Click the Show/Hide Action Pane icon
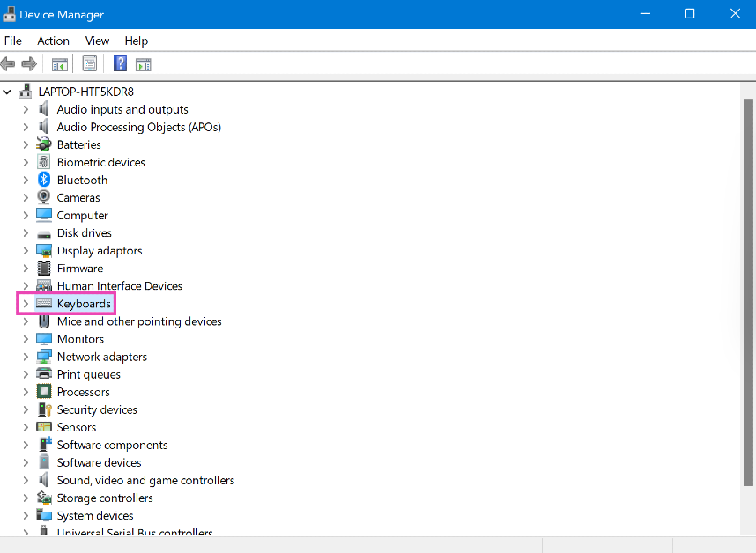Viewport: 756px width, 553px height. [x=144, y=63]
